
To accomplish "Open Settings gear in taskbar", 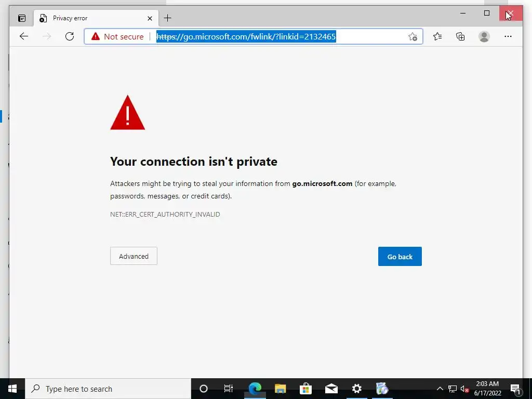I will tap(356, 389).
